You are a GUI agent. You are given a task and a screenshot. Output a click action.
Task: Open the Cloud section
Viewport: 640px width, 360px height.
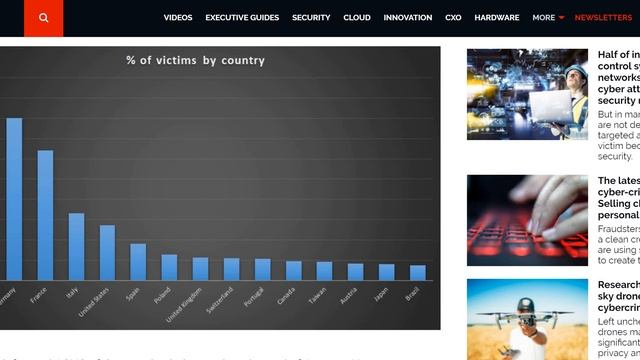[357, 18]
